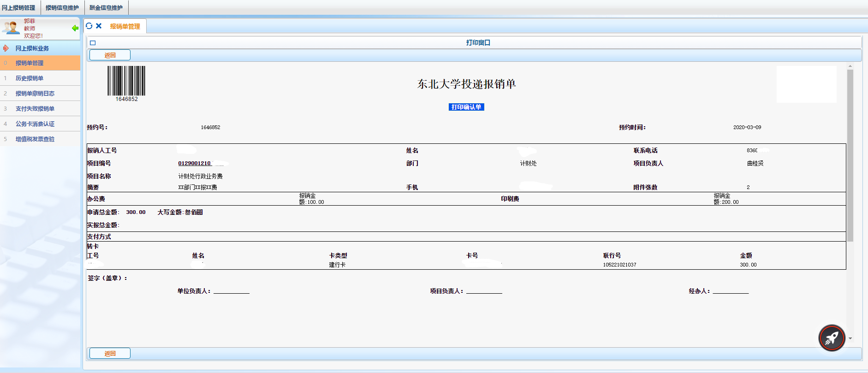This screenshot has width=868, height=373.
Task: Click the rocket icon at bottom right
Action: click(832, 338)
